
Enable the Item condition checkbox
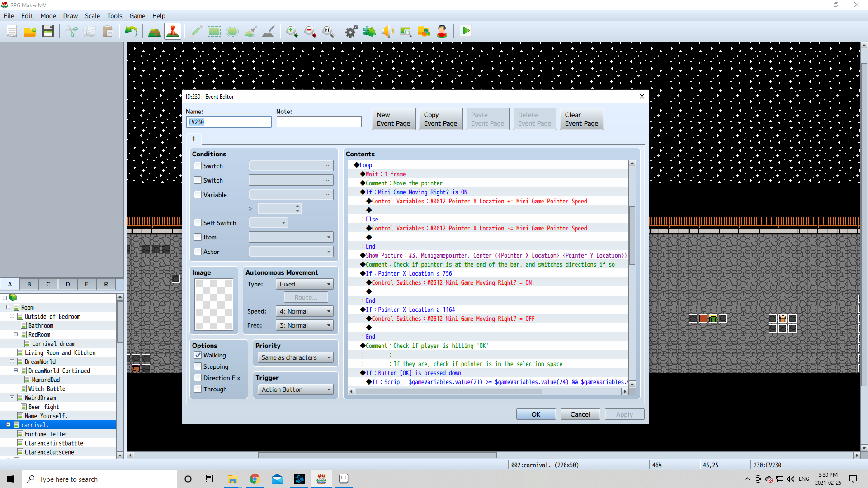(x=198, y=237)
